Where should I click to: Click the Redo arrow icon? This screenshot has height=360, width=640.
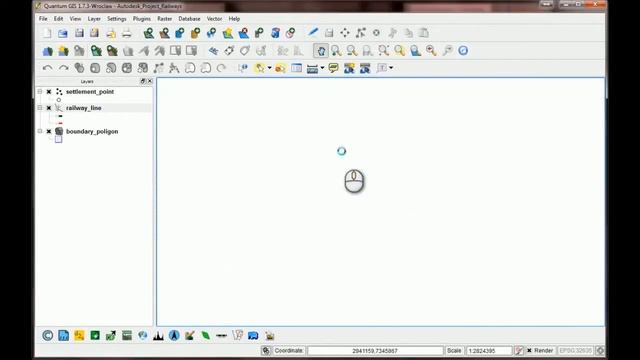click(63, 68)
